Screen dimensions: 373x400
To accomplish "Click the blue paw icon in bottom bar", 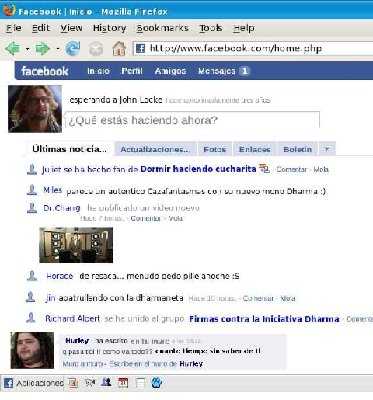I will 157,383.
